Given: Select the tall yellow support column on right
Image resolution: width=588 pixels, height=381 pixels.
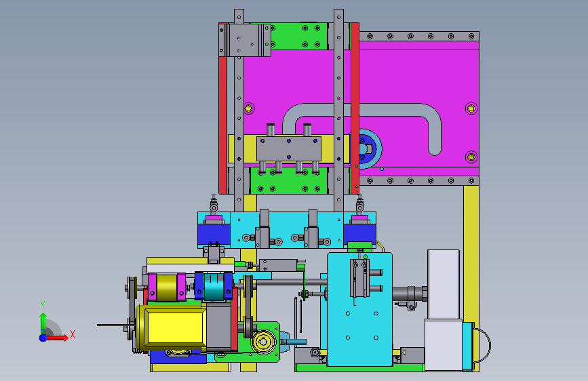Looking at the screenshot, I should [471, 277].
